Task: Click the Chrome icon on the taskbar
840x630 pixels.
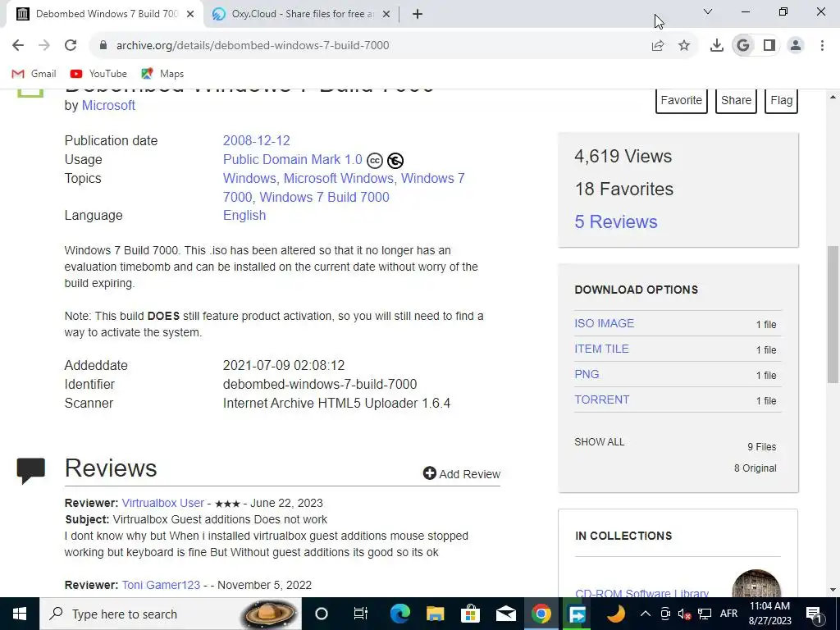Action: tap(541, 614)
